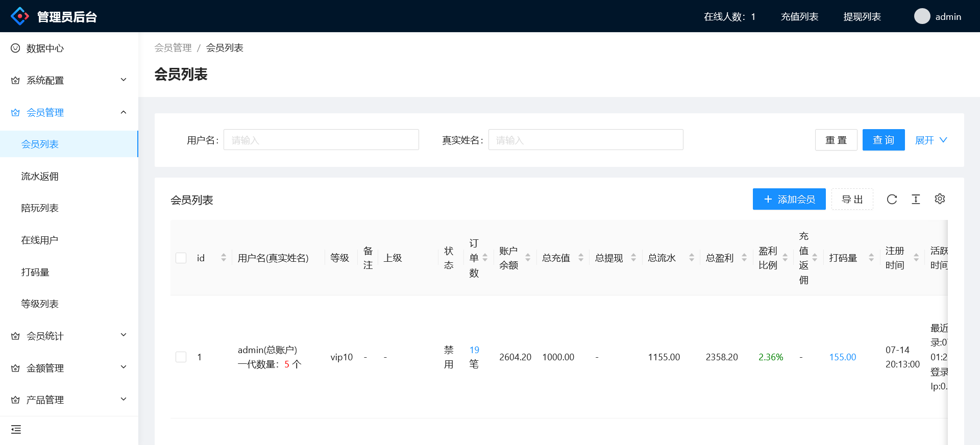This screenshot has width=980, height=445.
Task: Open 流水返佣 in the sidebar
Action: coord(40,177)
